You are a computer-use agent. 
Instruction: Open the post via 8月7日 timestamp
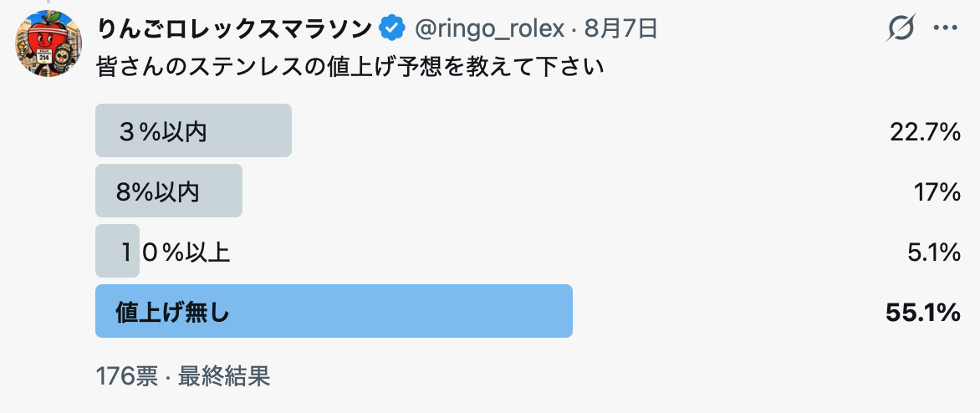[620, 28]
